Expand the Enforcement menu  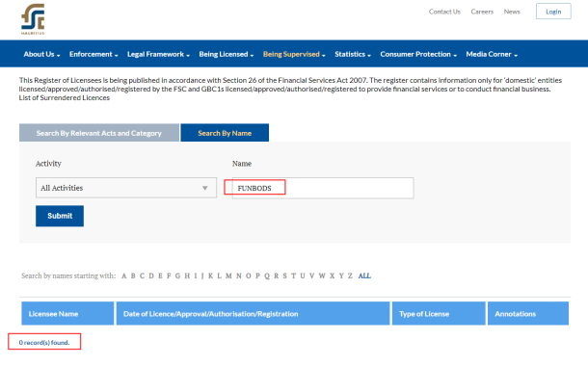tap(94, 54)
